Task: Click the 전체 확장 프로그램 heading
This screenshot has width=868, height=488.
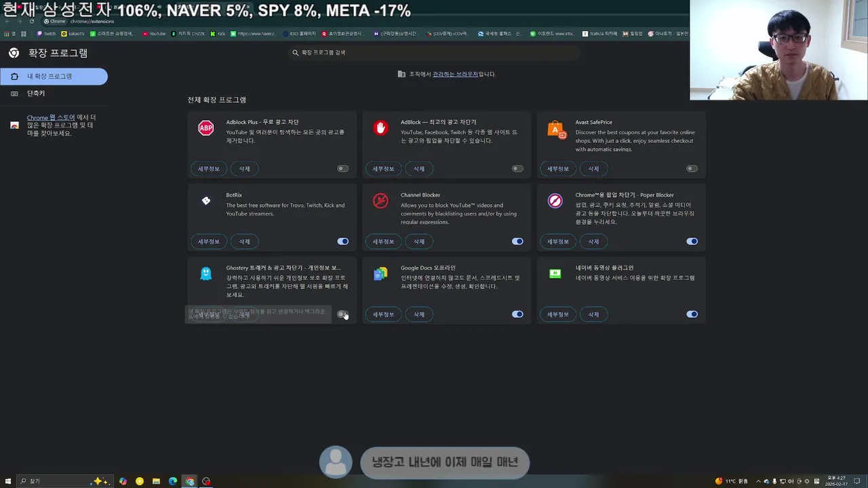Action: click(217, 100)
